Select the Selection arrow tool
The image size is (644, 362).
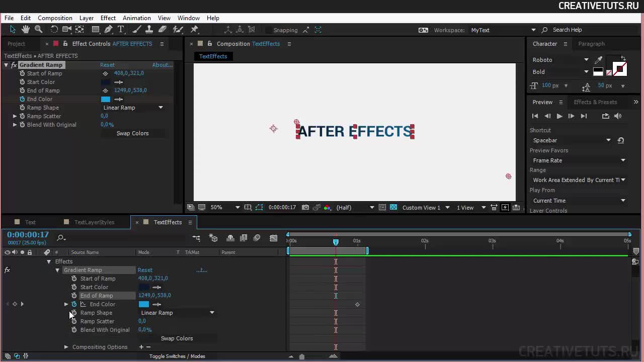[x=13, y=30]
